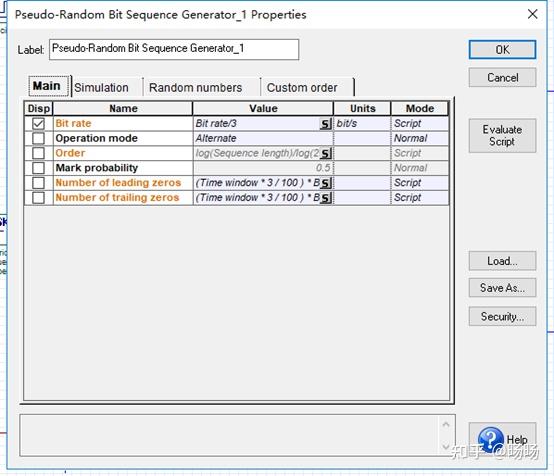Confirm the dialog with OK
Image resolution: width=554 pixels, height=476 pixels.
(502, 50)
